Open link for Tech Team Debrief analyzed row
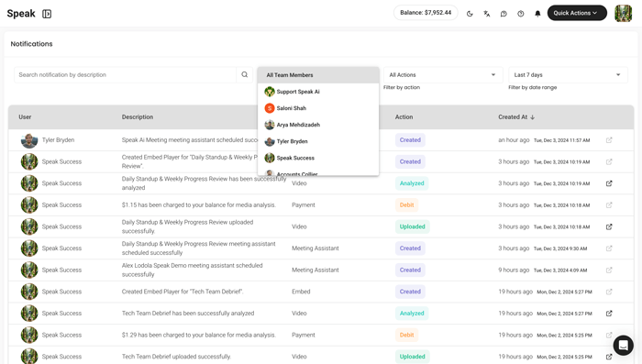The width and height of the screenshot is (642, 364). (x=609, y=314)
